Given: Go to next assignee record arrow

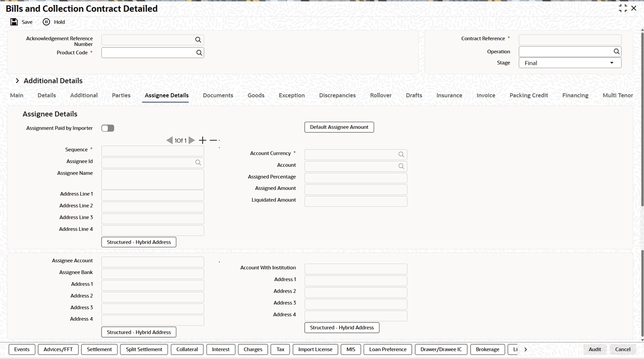Looking at the screenshot, I should click(191, 140).
